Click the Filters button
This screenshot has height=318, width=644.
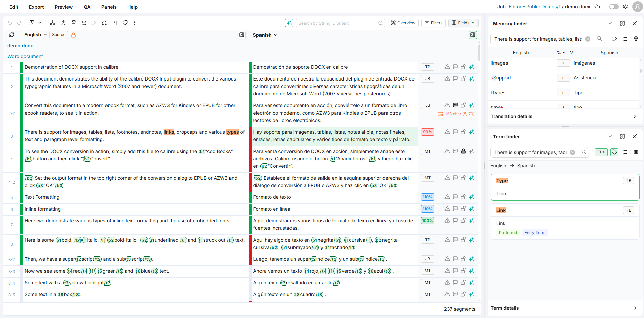[x=433, y=23]
